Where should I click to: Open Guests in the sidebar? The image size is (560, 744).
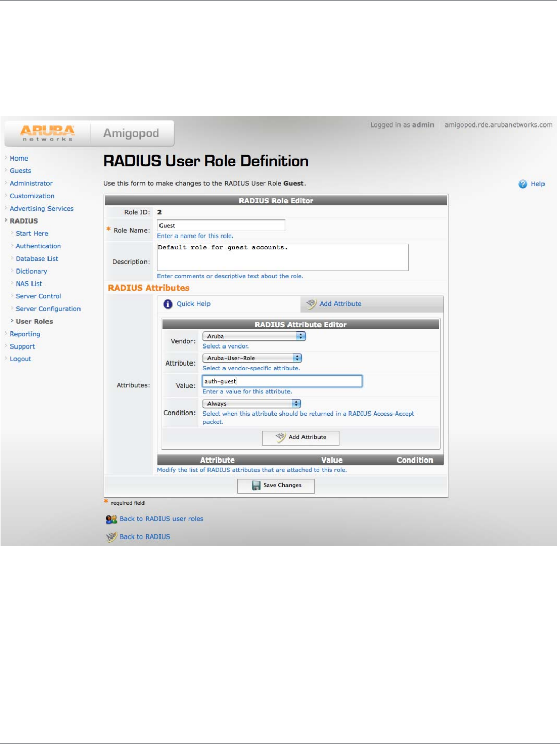[x=21, y=171]
